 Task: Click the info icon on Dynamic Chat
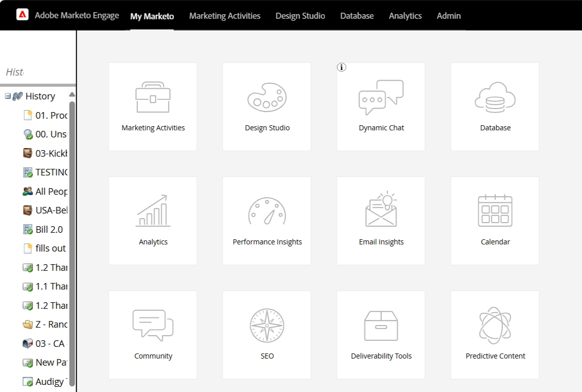342,67
